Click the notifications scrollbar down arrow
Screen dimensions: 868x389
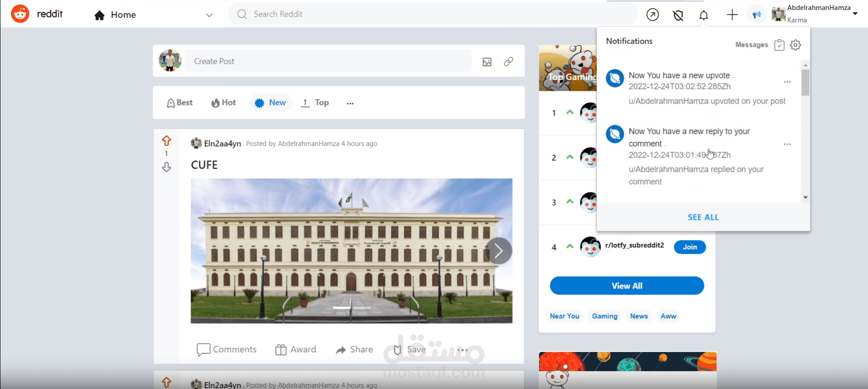805,197
